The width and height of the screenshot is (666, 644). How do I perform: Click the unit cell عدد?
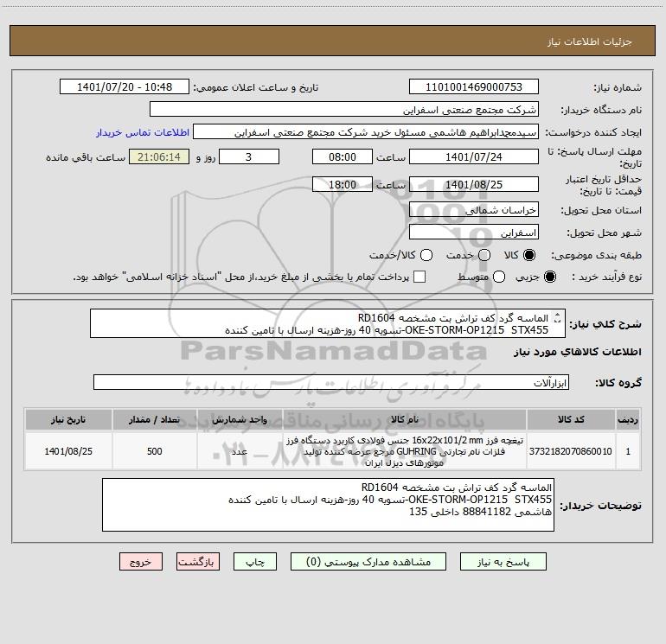(x=240, y=451)
